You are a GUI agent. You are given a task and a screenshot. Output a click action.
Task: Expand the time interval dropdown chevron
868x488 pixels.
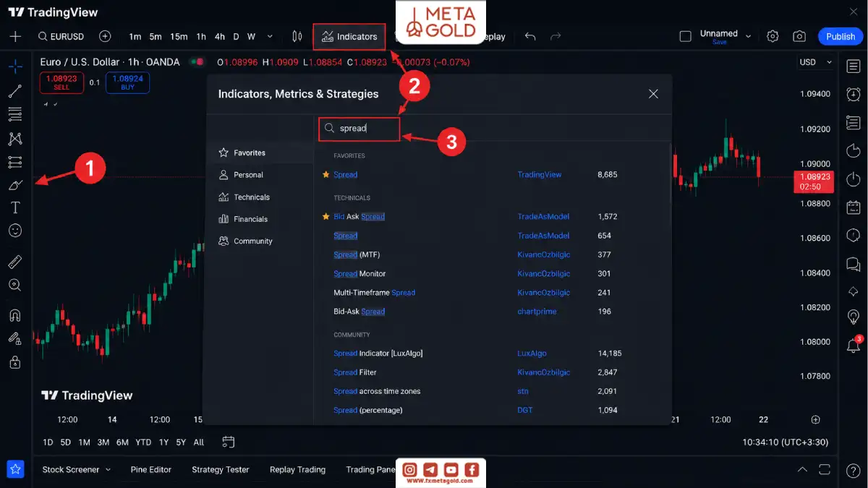click(x=270, y=36)
